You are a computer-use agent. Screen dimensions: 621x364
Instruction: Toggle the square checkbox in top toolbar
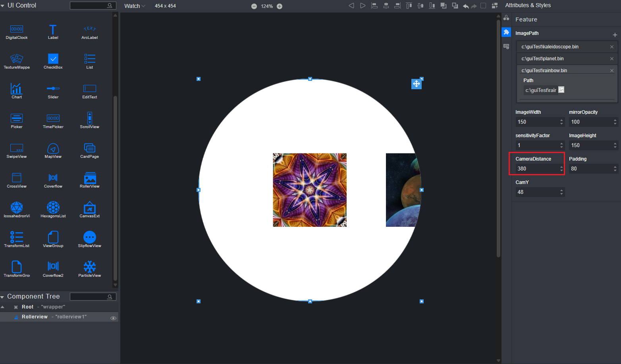pyautogui.click(x=483, y=6)
